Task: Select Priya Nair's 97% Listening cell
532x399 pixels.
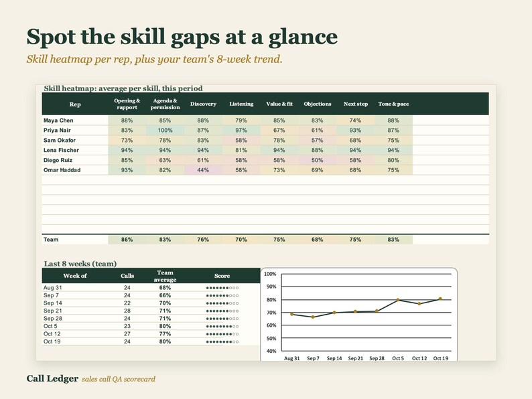Action: point(241,130)
